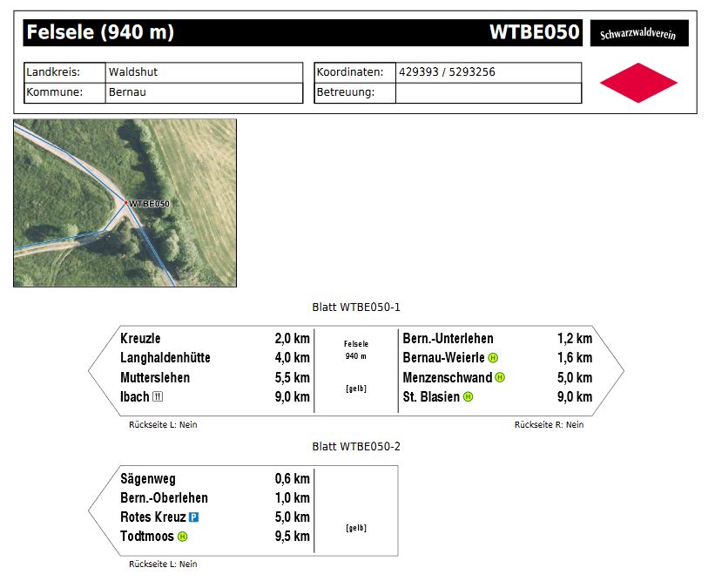Click the Felsele (940 m) title

click(100, 33)
